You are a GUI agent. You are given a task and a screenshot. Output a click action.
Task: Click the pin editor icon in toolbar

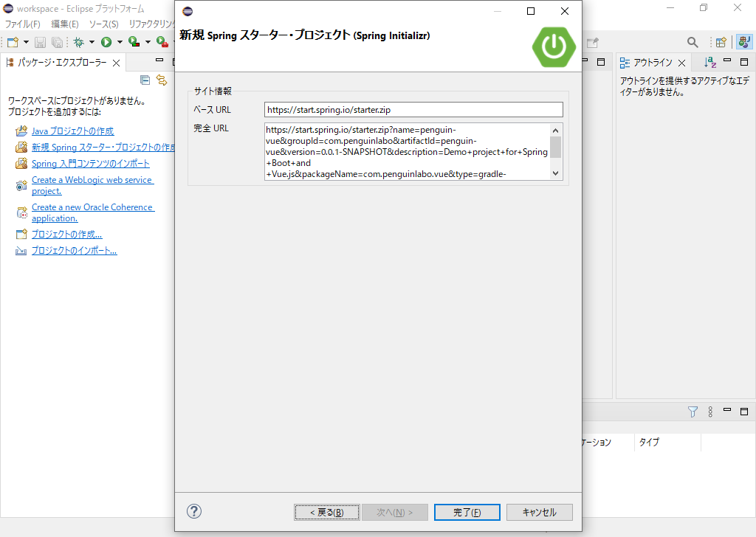click(593, 42)
